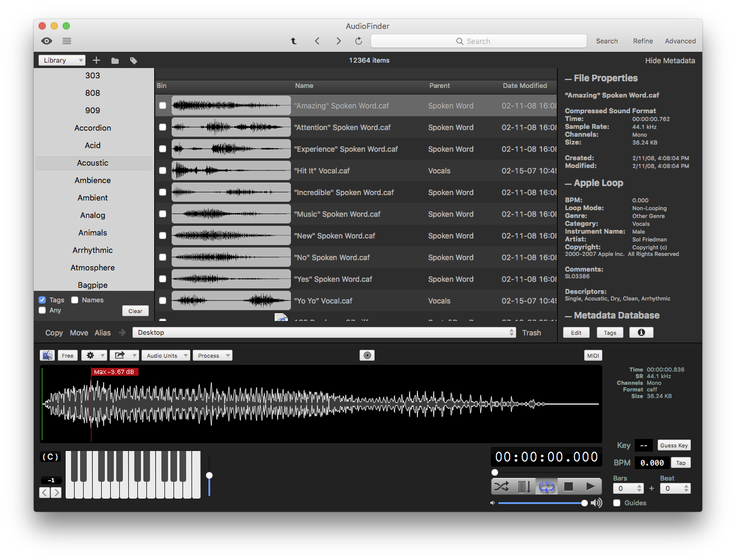Click the vertical pitch slider by keyboard
Screen dimensions: 736x560
[209, 476]
